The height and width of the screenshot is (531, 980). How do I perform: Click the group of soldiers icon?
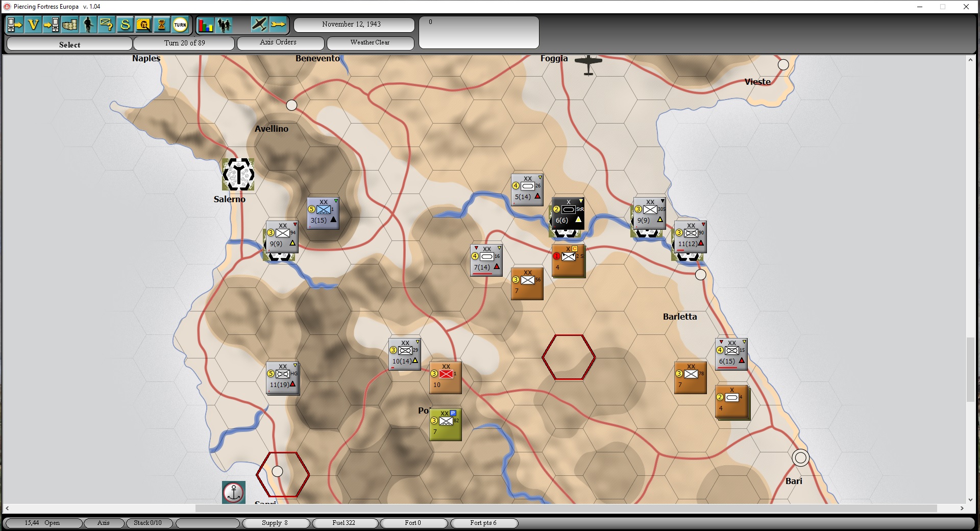(224, 25)
